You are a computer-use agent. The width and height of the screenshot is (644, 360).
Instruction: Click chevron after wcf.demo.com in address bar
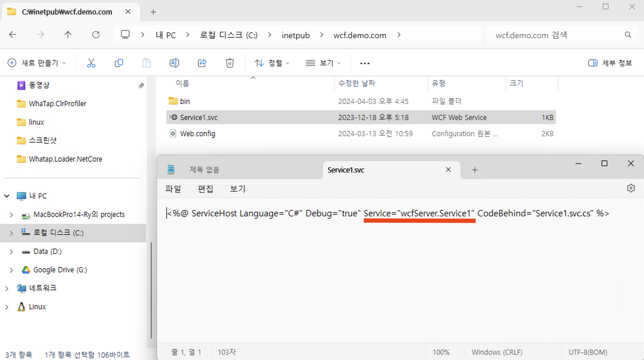pos(399,35)
